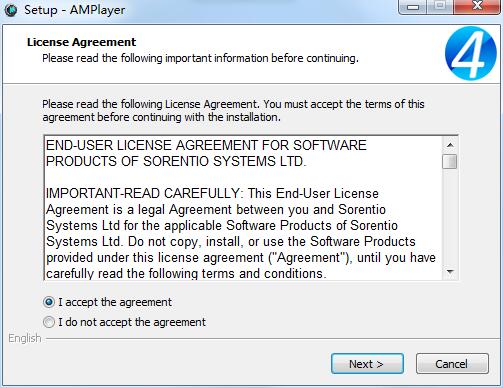Minimize the Setup window

coord(413,7)
